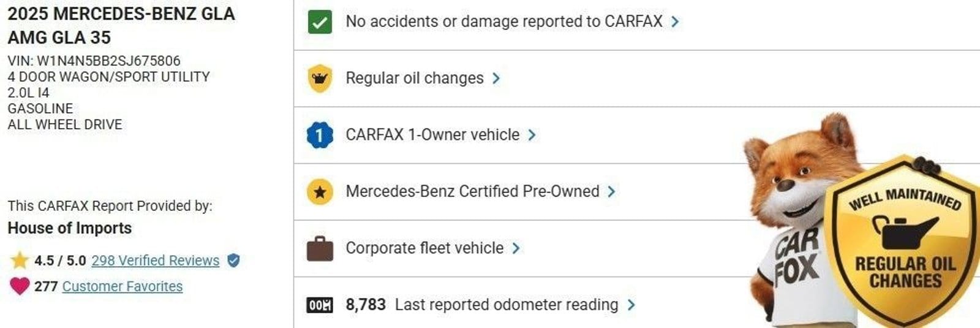Click the regular oil changes crown shield icon
This screenshot has width=980, height=328.
[320, 78]
